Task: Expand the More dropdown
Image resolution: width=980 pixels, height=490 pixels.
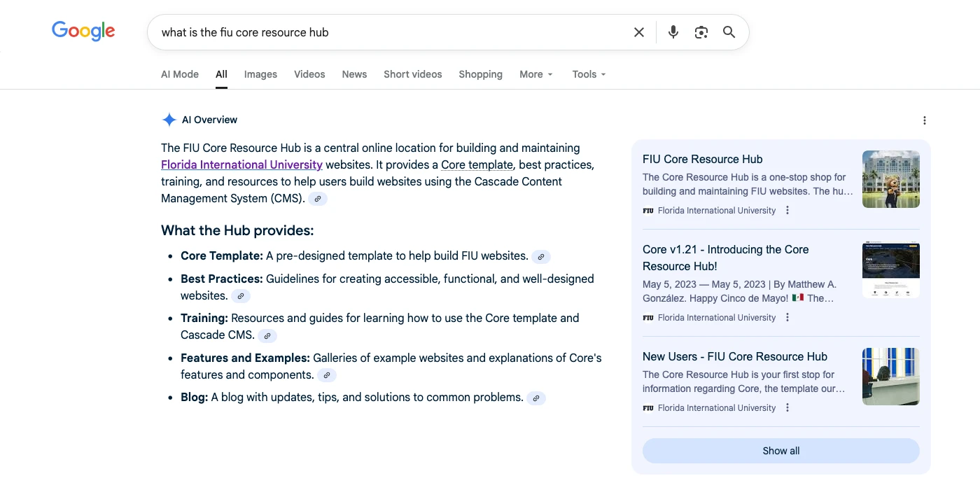Action: coord(535,74)
